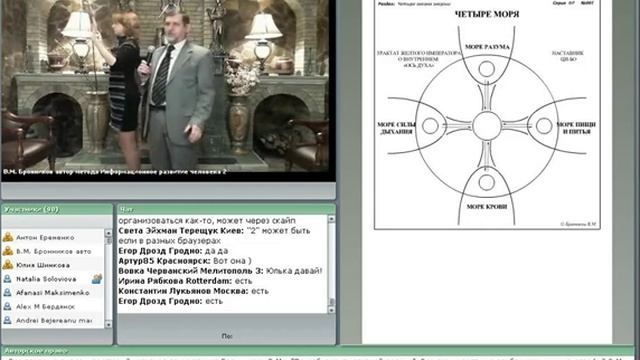Click chat message 'да да' from Егор Дрозд
The width and height of the screenshot is (640, 360).
pos(173,251)
